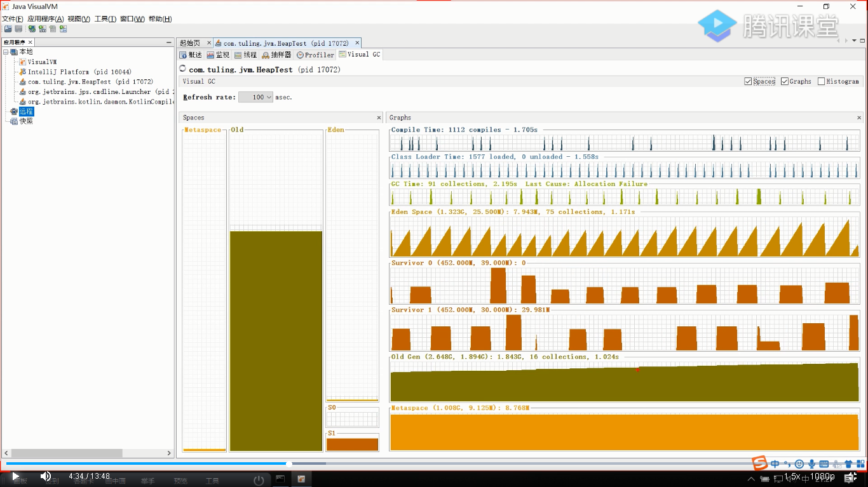The height and width of the screenshot is (487, 868).
Task: Close the 应用程序 panel tab
Action: coord(31,42)
